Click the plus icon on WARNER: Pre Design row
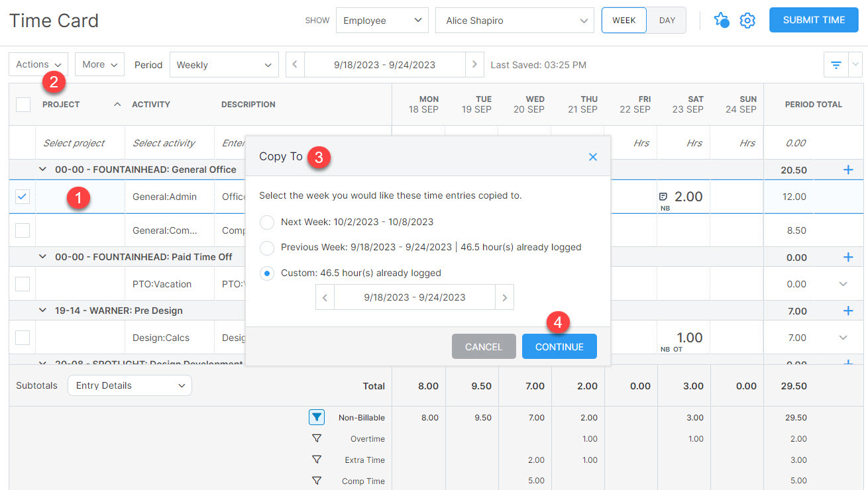The height and width of the screenshot is (490, 868). click(x=847, y=310)
